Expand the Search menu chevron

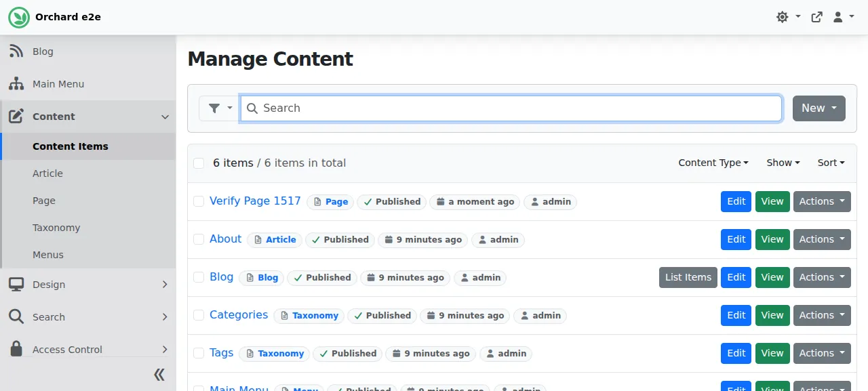click(165, 317)
